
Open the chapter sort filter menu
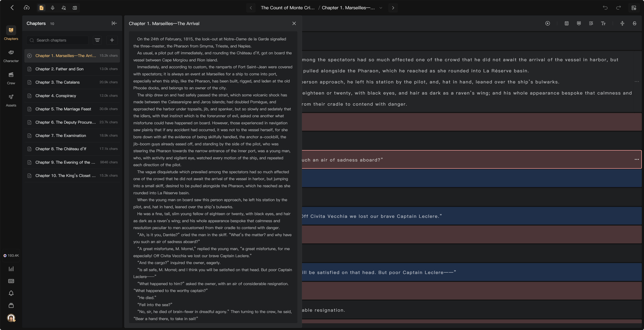point(97,40)
